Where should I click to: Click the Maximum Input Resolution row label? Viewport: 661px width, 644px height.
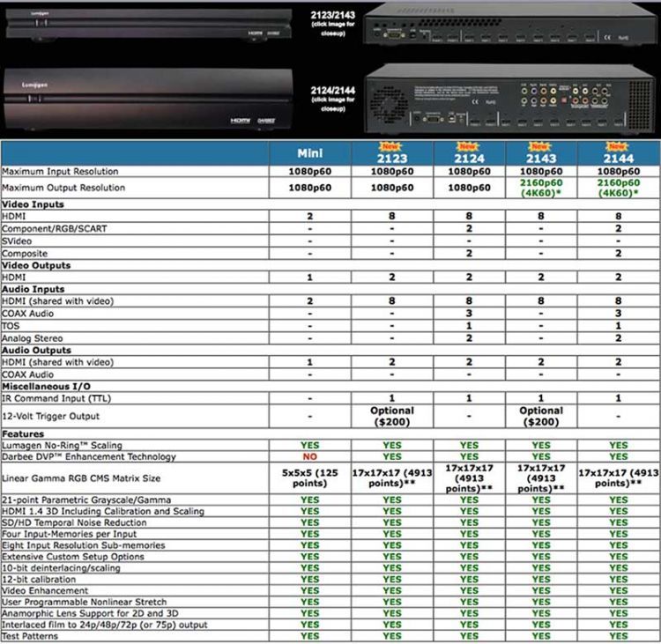60,172
